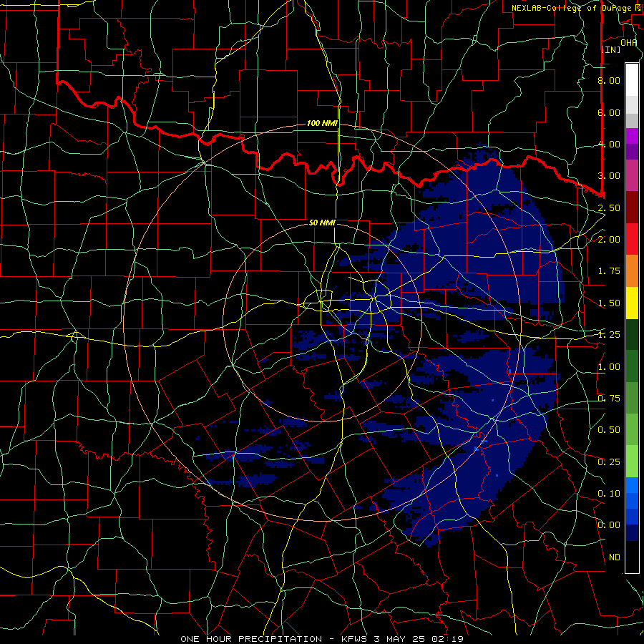Select the '1.75' legend value
The height and width of the screenshot is (644, 644).
pyautogui.click(x=609, y=271)
